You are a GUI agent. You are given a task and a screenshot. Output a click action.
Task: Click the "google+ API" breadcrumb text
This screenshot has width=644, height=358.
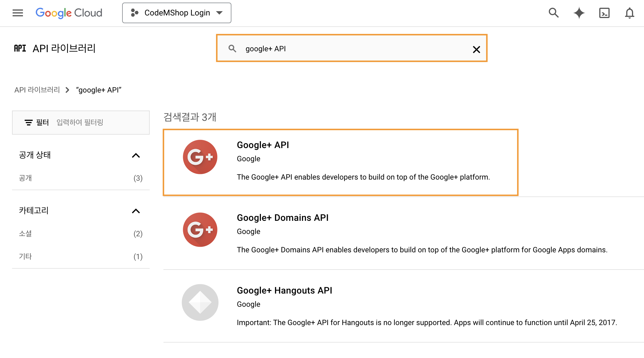tap(99, 90)
